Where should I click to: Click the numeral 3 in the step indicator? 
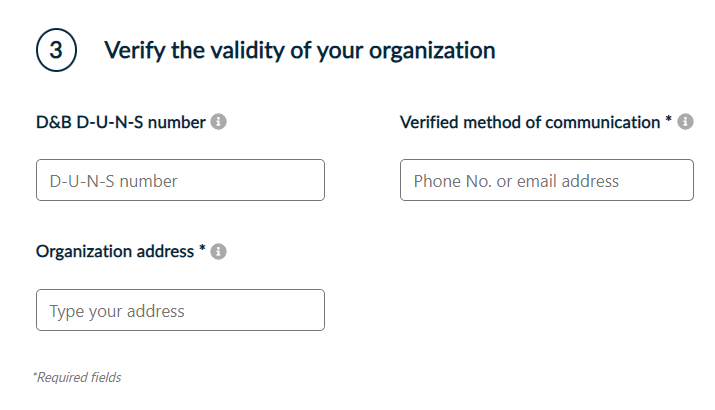click(57, 50)
